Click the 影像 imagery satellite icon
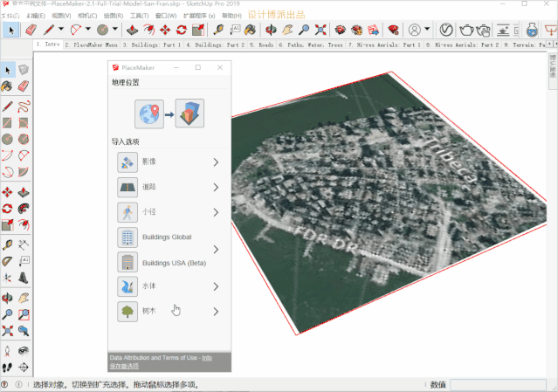The width and height of the screenshot is (558, 392). [x=127, y=162]
